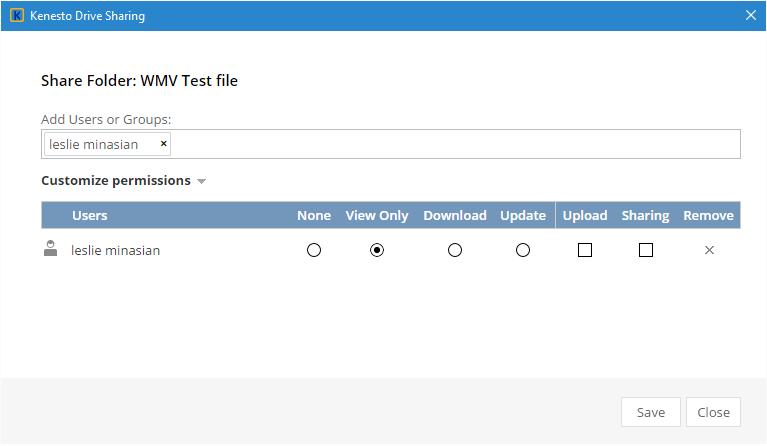Click the Save button
Screen dimensions: 767x446
point(651,412)
